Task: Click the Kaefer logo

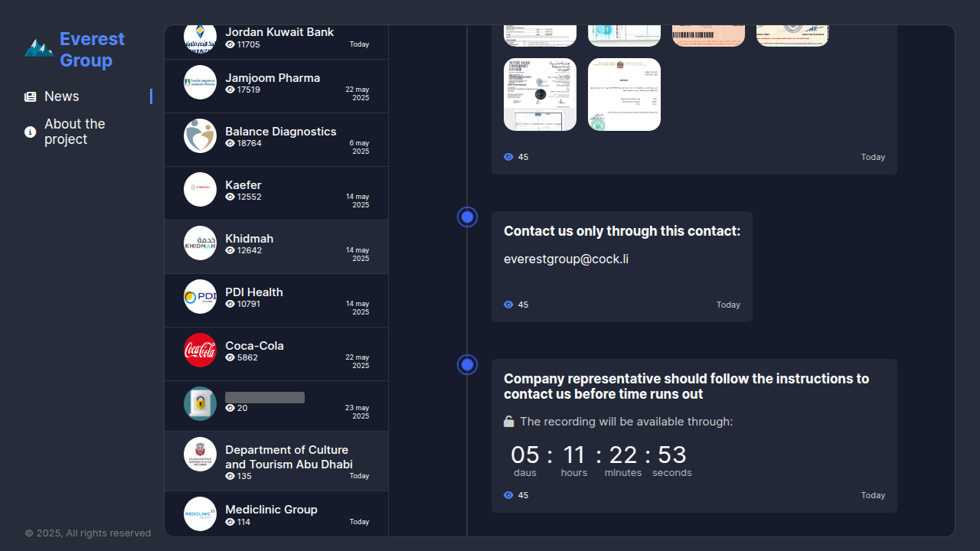Action: (200, 190)
